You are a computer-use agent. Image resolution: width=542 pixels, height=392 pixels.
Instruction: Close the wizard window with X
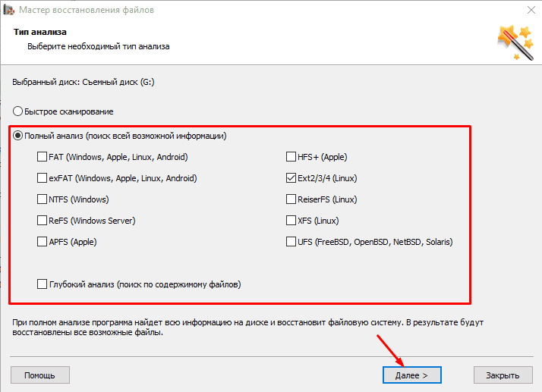coord(528,9)
